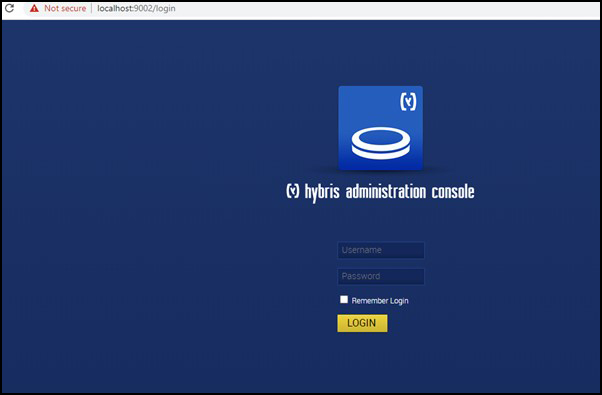Focus the Username input field
The image size is (602, 395).
[381, 250]
